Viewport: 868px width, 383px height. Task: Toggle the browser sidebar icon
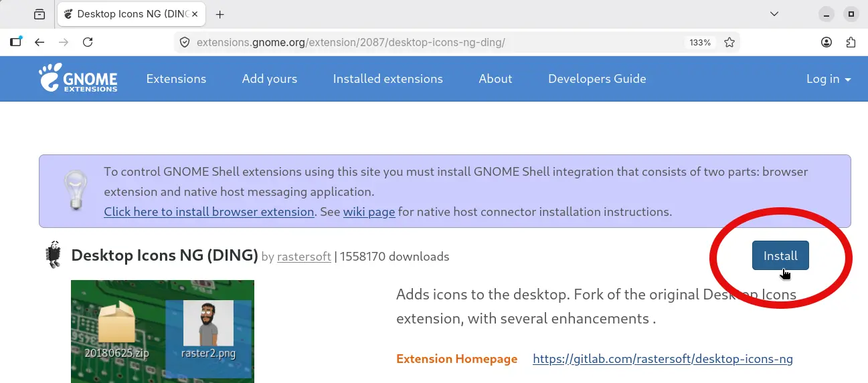click(x=15, y=42)
